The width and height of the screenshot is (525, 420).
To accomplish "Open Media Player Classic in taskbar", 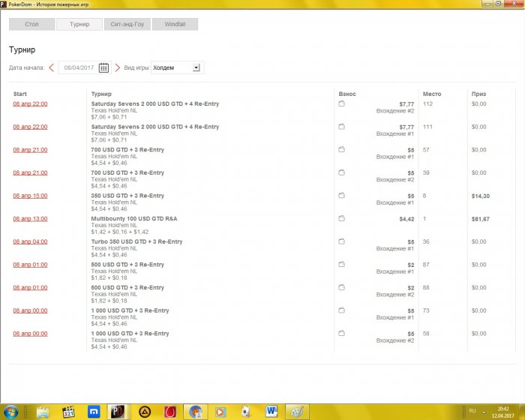I will 68,412.
